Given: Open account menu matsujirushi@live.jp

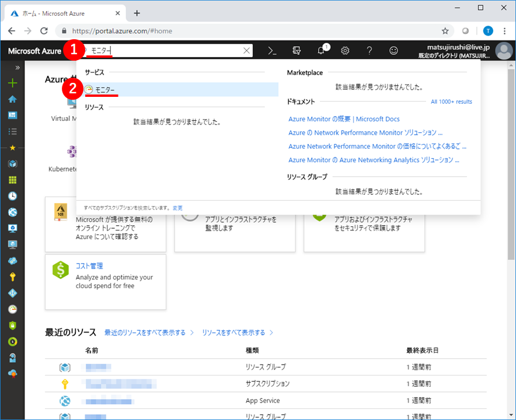Looking at the screenshot, I should pos(454,51).
